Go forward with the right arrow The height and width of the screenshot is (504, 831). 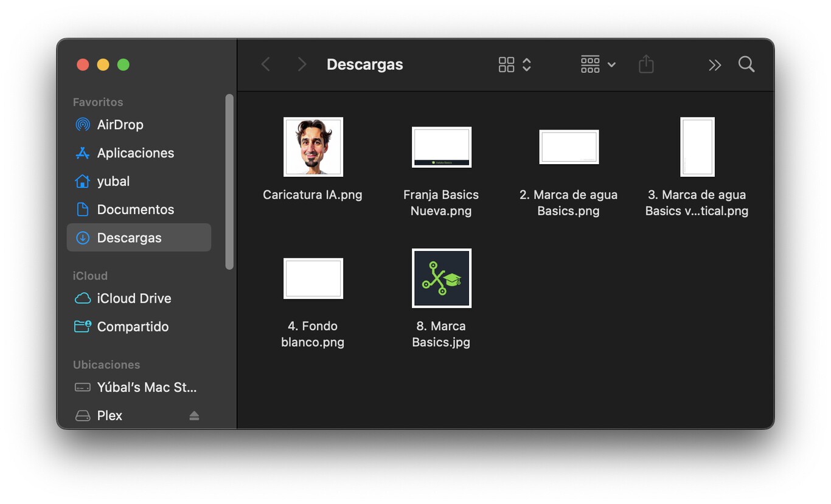click(302, 64)
